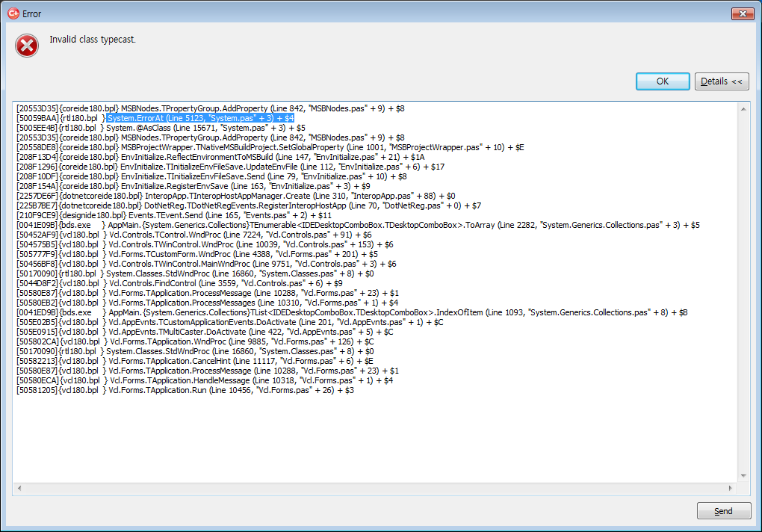Click the scrollbar down arrow
This screenshot has height=532, width=762.
[743, 475]
